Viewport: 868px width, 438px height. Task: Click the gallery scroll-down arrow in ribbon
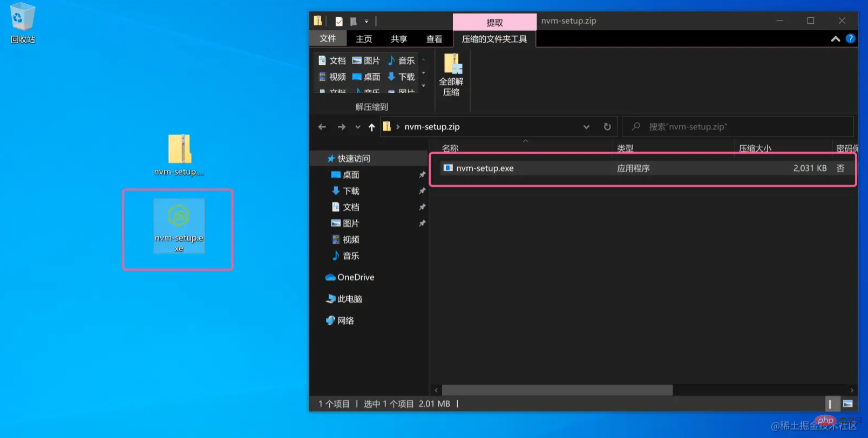click(424, 73)
